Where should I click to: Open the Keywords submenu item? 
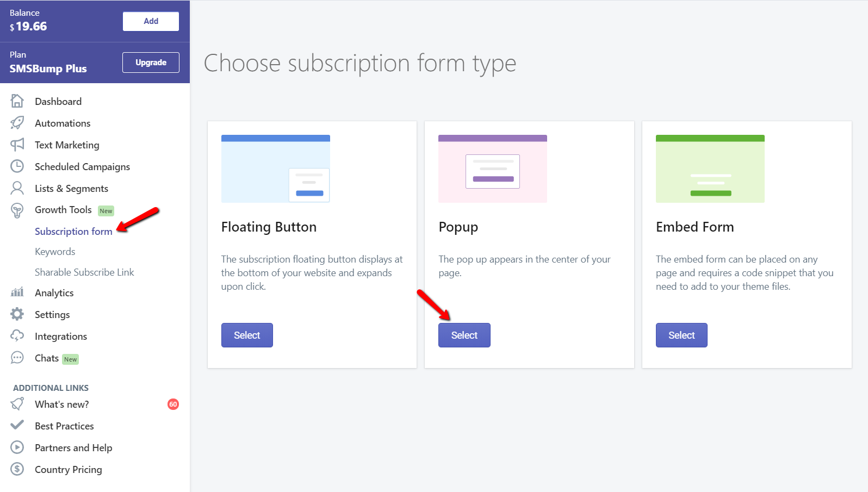tap(55, 252)
